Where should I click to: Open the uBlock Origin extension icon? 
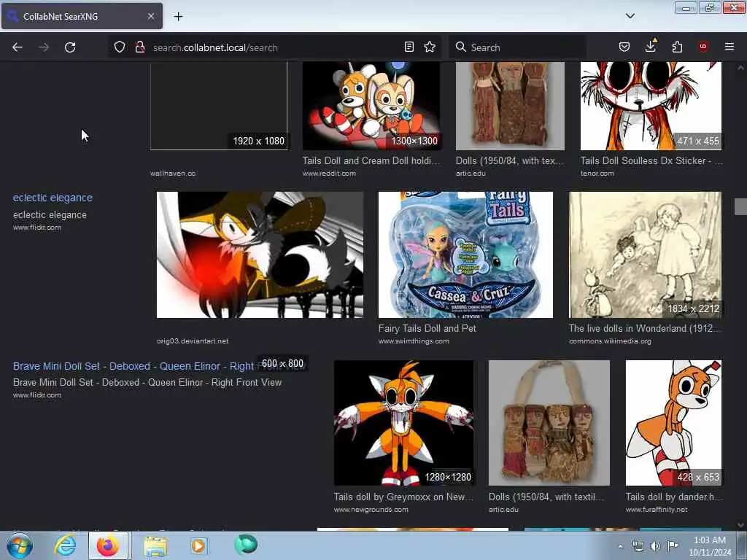[703, 47]
